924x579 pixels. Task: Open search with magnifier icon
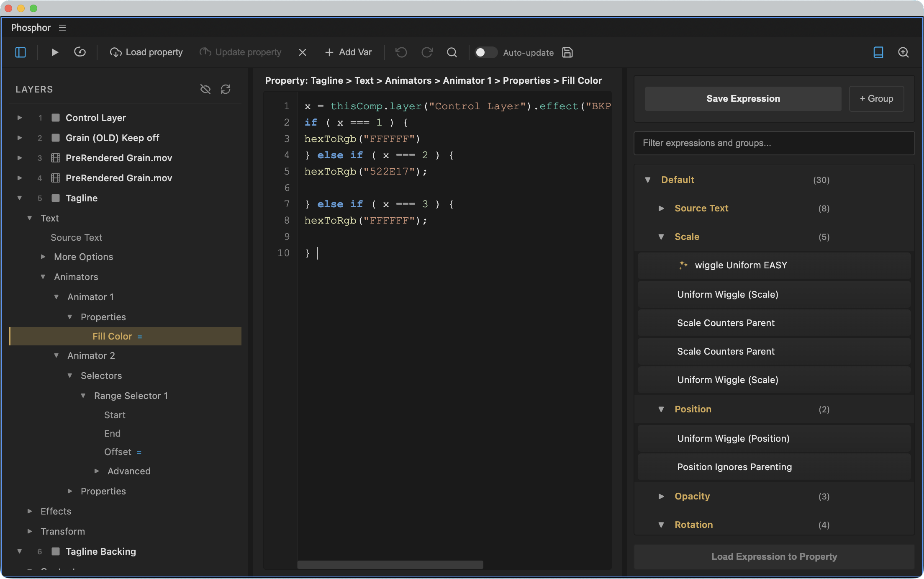[x=452, y=52]
